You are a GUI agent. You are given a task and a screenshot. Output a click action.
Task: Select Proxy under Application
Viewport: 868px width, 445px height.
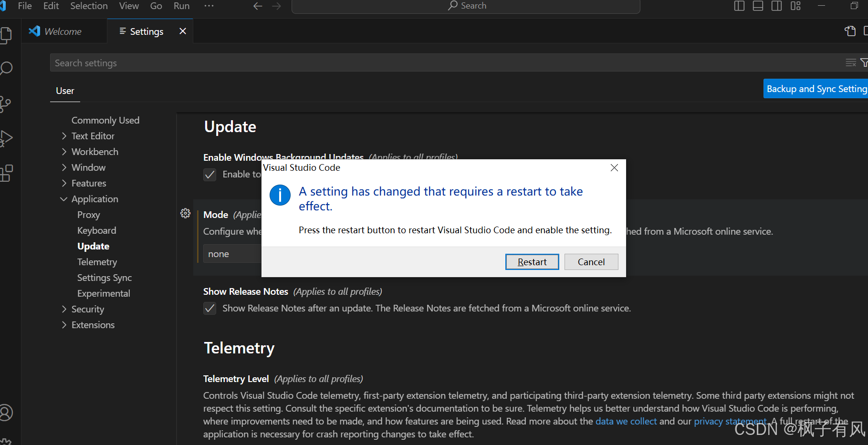coord(89,215)
